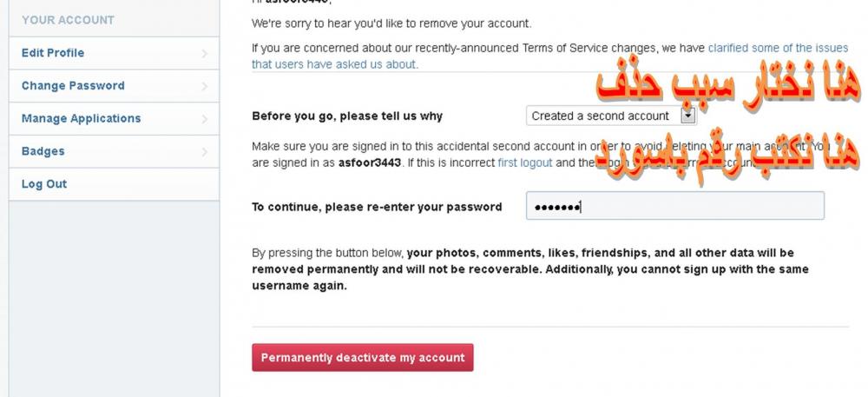Screen dimensions: 868x397
Task: Select Badges from account sidebar
Action: pos(43,151)
